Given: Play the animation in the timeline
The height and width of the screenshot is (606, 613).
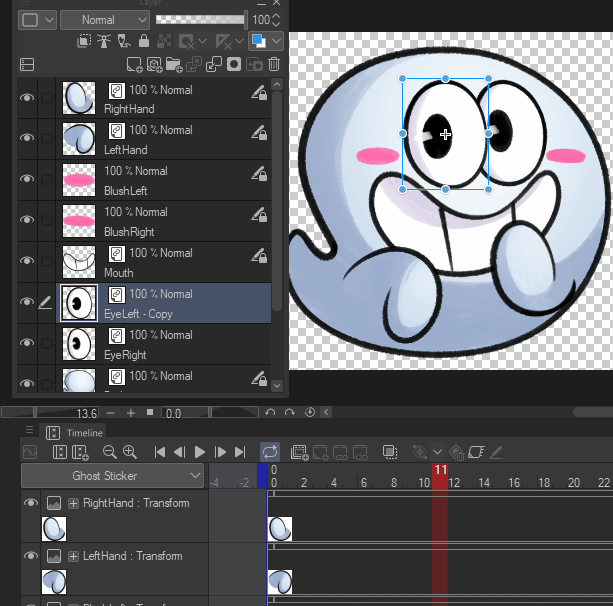Looking at the screenshot, I should [200, 452].
